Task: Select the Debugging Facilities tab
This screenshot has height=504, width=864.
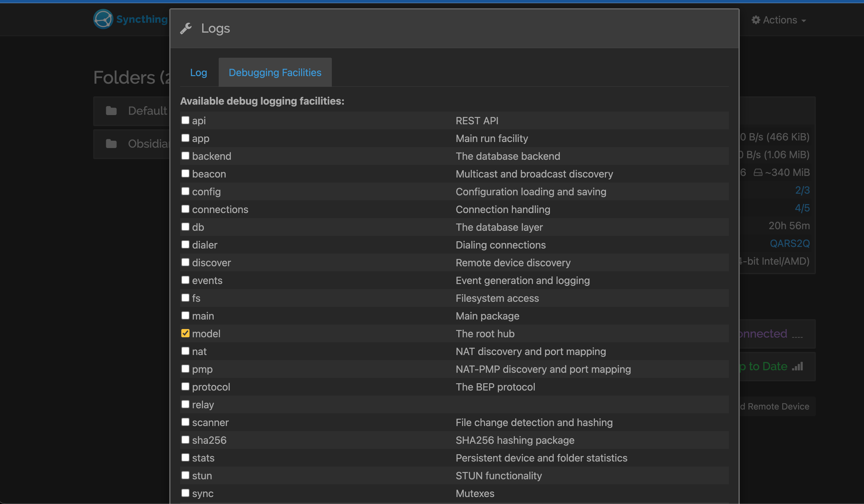Action: pos(275,72)
